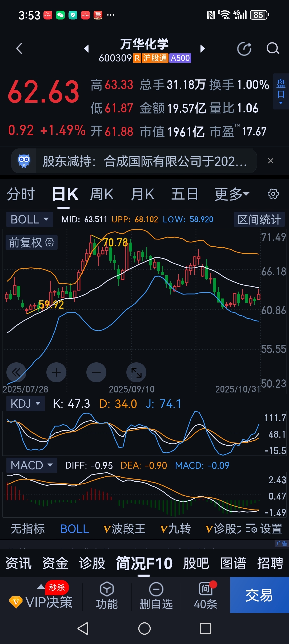Image resolution: width=289 pixels, height=644 pixels.
Task: Open indicator 设置 settings
Action: (264, 529)
